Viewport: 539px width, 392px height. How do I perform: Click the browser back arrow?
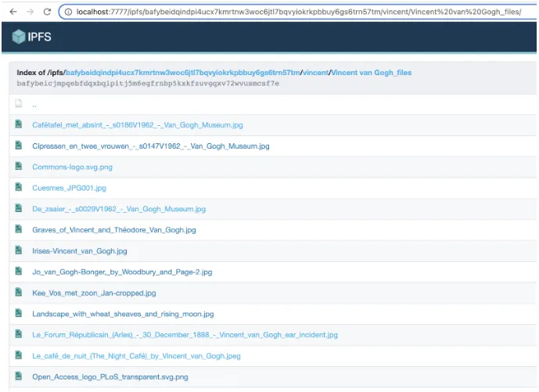13,12
